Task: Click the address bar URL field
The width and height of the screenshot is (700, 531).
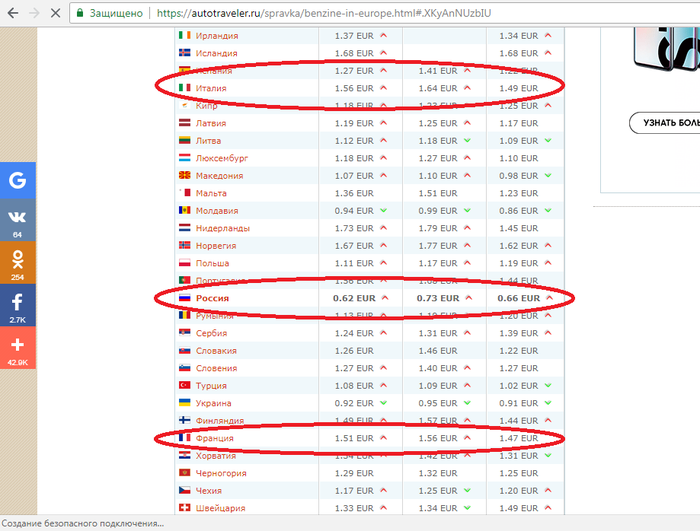Action: (x=400, y=14)
